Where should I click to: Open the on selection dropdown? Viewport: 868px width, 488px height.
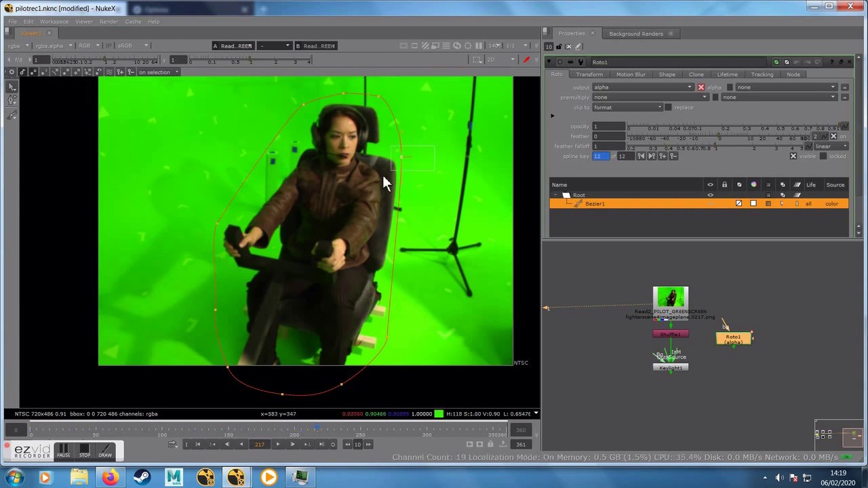click(x=158, y=73)
